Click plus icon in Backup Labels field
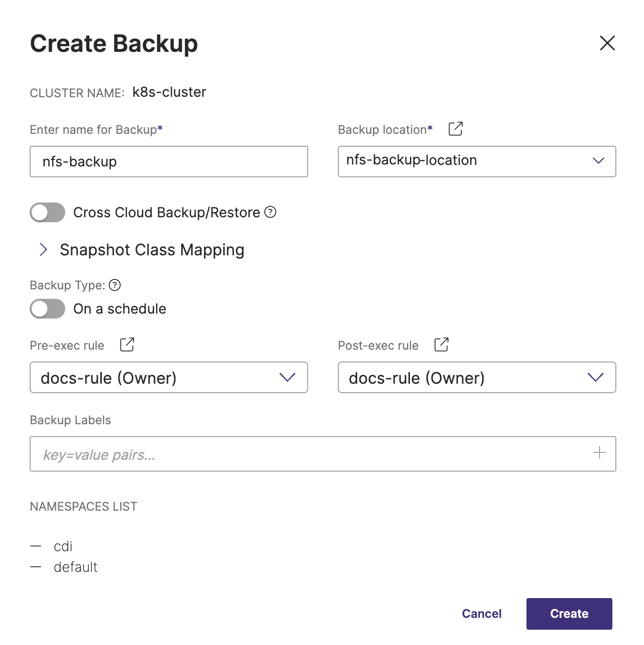Viewport: 644px width, 645px height. click(599, 453)
